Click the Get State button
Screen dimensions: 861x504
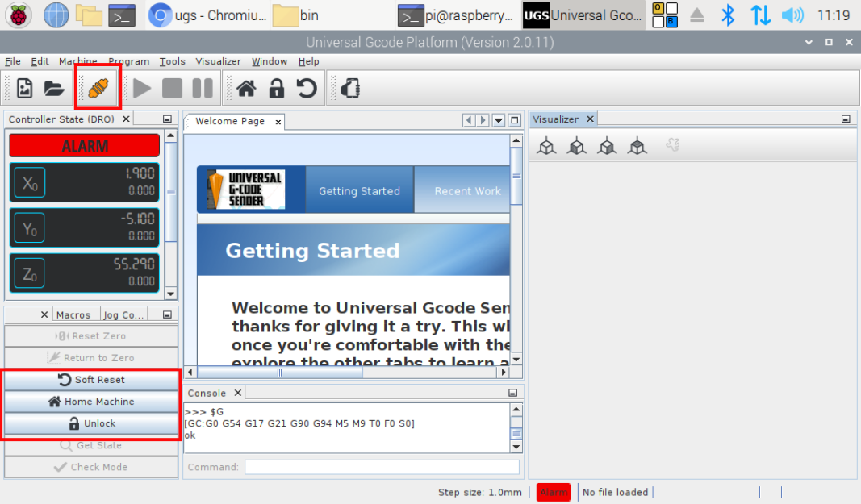(x=91, y=445)
